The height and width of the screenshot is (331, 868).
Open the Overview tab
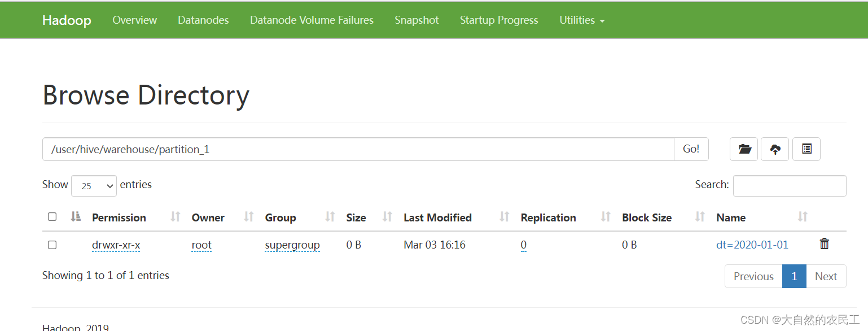coord(134,20)
